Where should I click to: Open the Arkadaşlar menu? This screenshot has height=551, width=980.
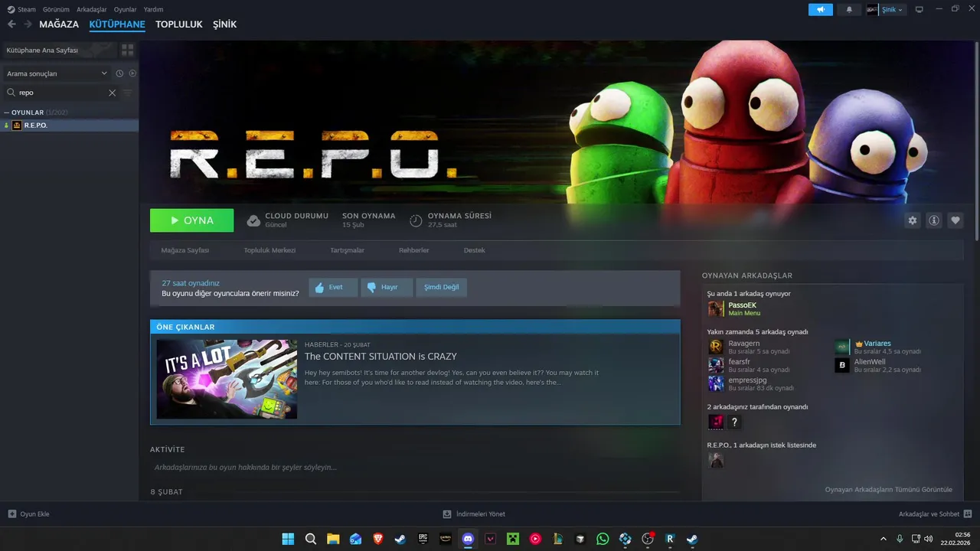point(92,9)
